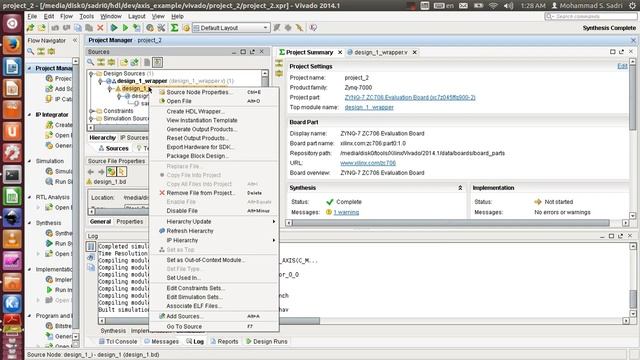Click the Run Synthesis green arrow icon
Viewport: 640px width, 360px height.
(114, 28)
